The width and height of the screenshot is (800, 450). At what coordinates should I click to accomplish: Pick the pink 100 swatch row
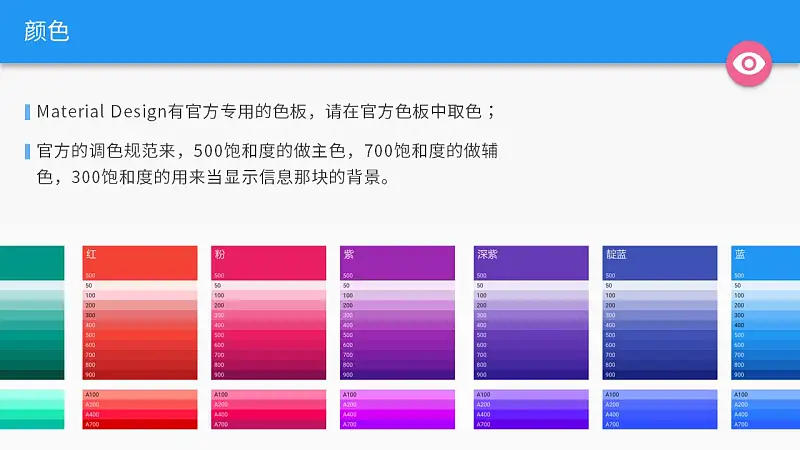[x=268, y=295]
